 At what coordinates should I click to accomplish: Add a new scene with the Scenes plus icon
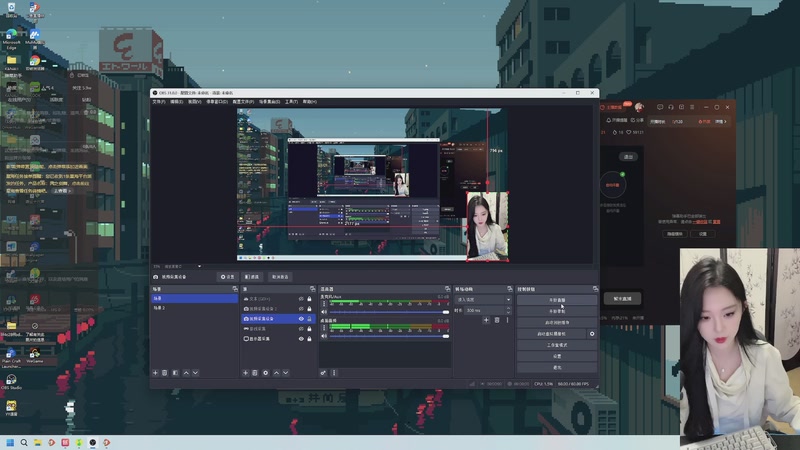(x=156, y=373)
